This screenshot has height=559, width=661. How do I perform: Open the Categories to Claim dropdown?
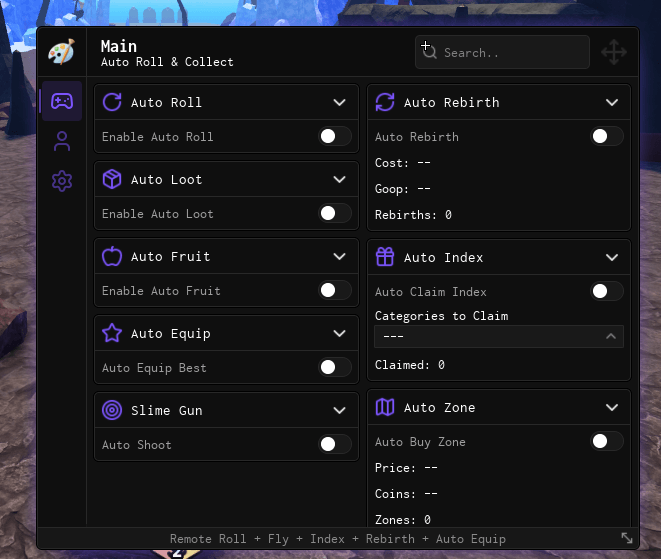coord(499,336)
